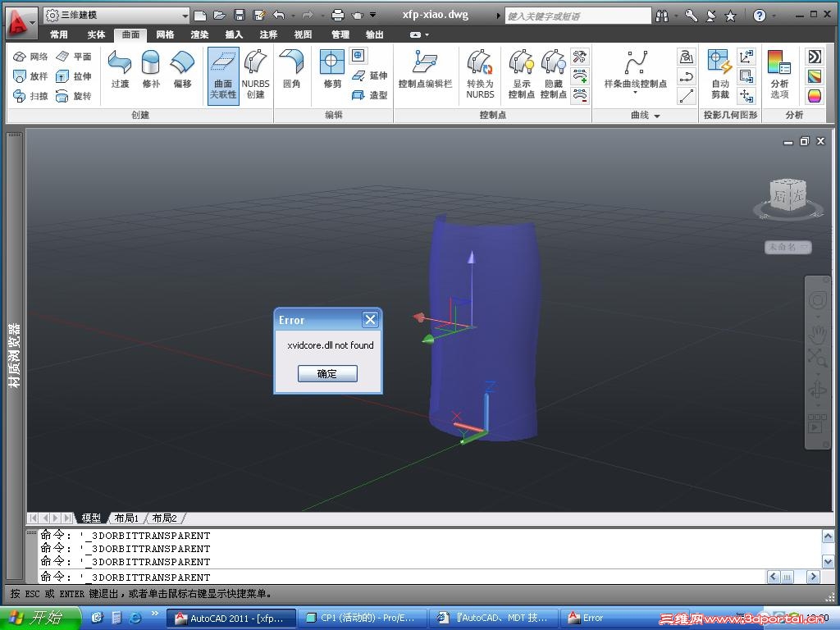Viewport: 840px width, 630px height.
Task: Open the 控制点编辑栏 tool
Action: tap(426, 69)
